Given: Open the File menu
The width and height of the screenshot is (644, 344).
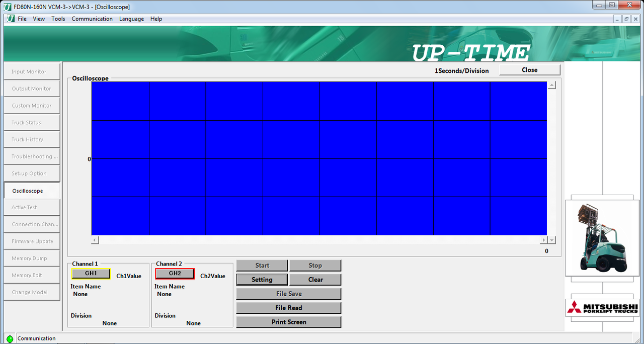Looking at the screenshot, I should 22,19.
